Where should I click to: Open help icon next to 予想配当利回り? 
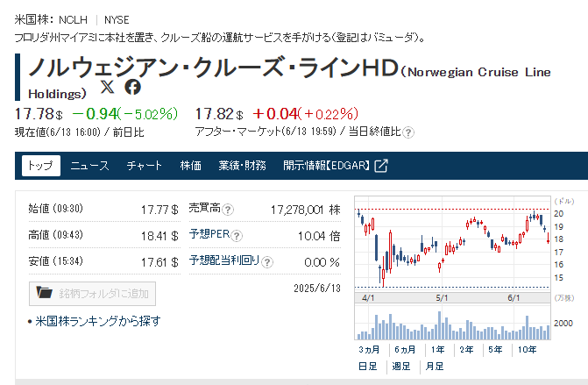pyautogui.click(x=267, y=262)
